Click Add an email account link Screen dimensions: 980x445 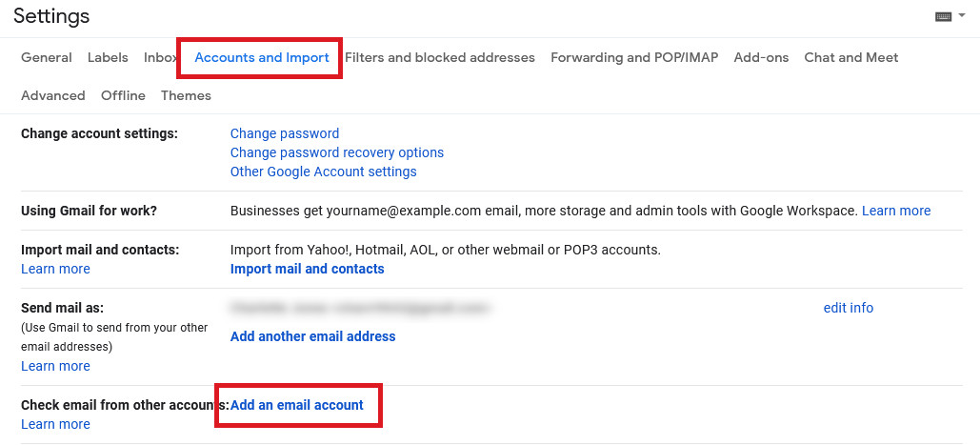[297, 405]
